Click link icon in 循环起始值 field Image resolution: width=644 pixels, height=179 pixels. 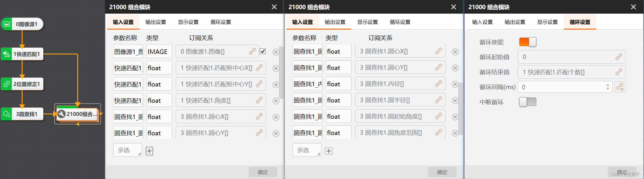(619, 57)
